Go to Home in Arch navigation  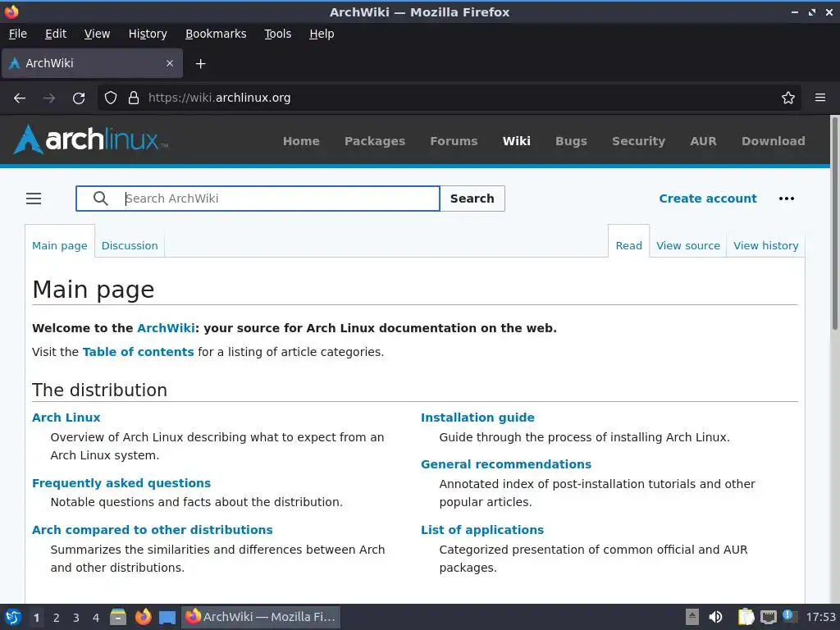point(301,141)
